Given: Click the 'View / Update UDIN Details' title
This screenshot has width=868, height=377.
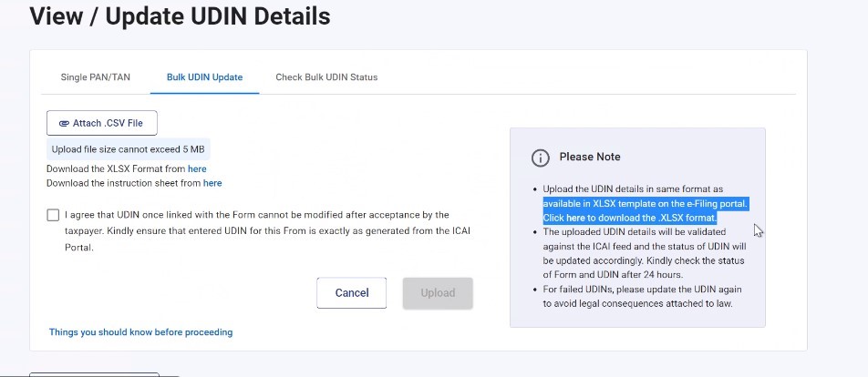Looking at the screenshot, I should [x=180, y=15].
